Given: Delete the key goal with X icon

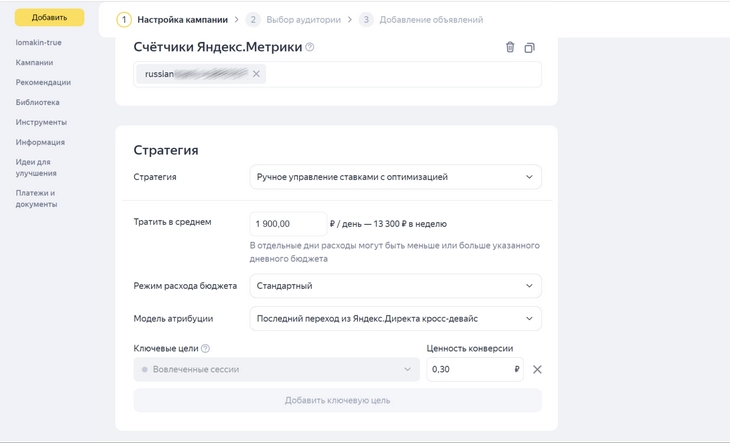Looking at the screenshot, I should (x=537, y=370).
